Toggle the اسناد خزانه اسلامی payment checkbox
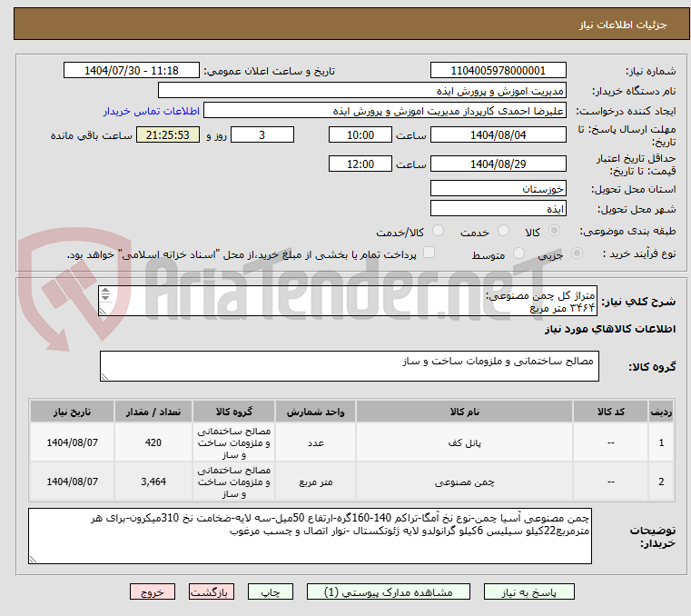The height and width of the screenshot is (616, 691). (429, 253)
